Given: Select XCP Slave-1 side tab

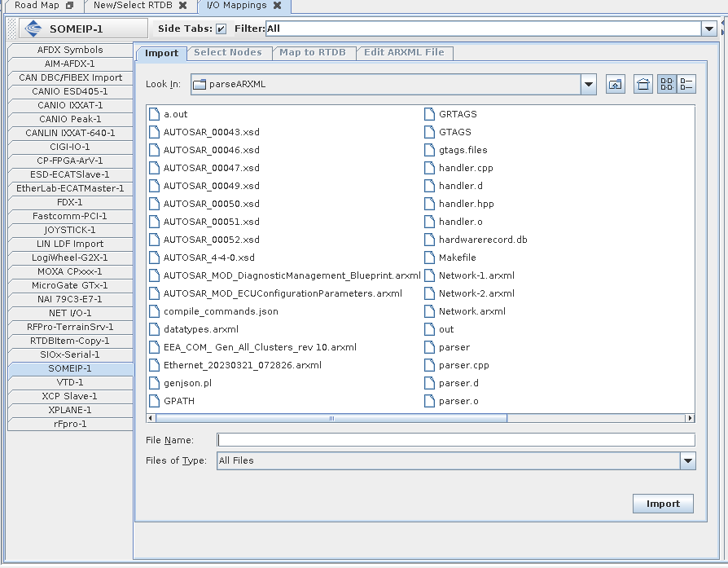Looking at the screenshot, I should point(70,397).
